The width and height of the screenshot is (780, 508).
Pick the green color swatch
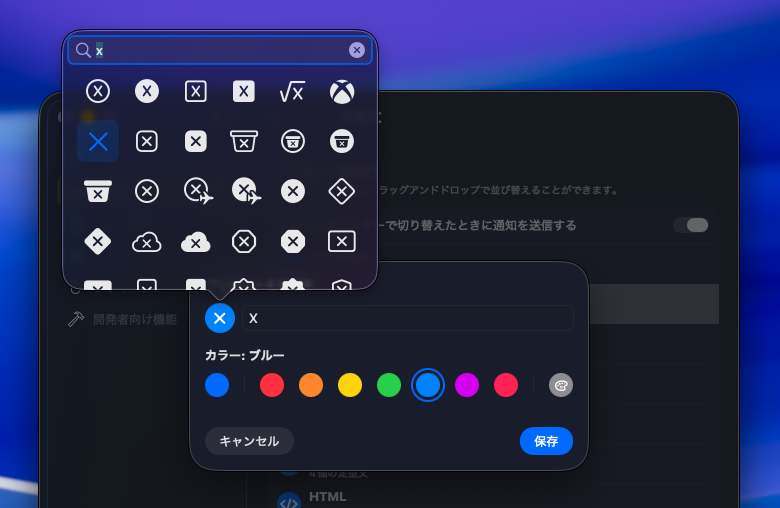tap(389, 385)
